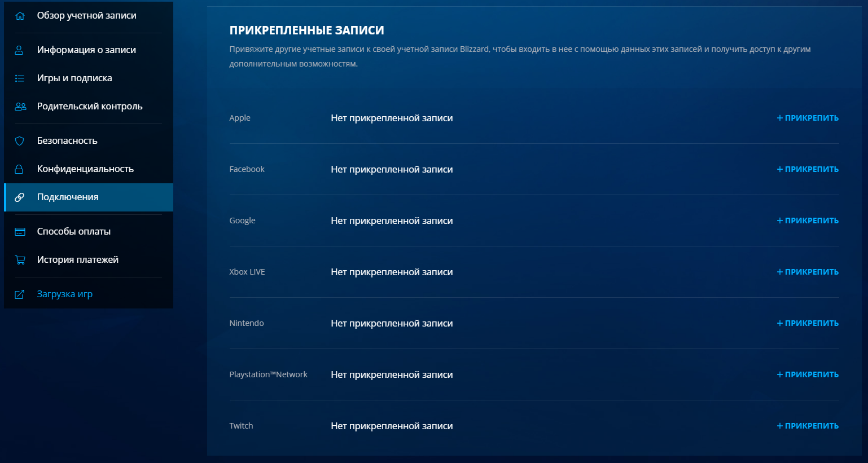
Task: Click Прикрепить in Twitch row
Action: coord(808,426)
